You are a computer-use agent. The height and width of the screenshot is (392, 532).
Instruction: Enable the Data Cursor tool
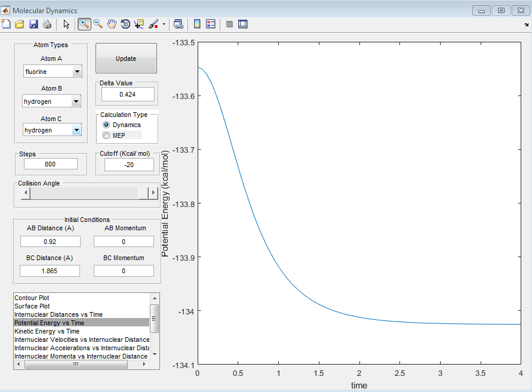click(x=139, y=24)
